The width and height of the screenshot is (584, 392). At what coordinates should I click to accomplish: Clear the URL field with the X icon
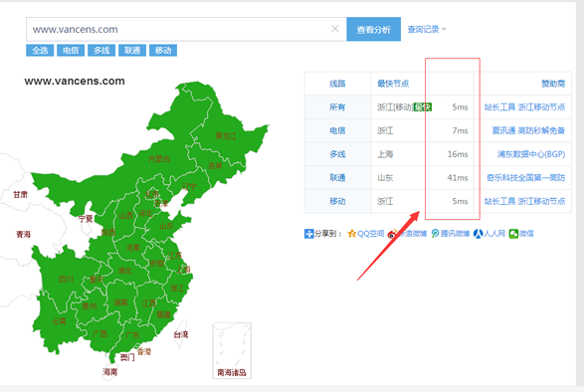[335, 29]
